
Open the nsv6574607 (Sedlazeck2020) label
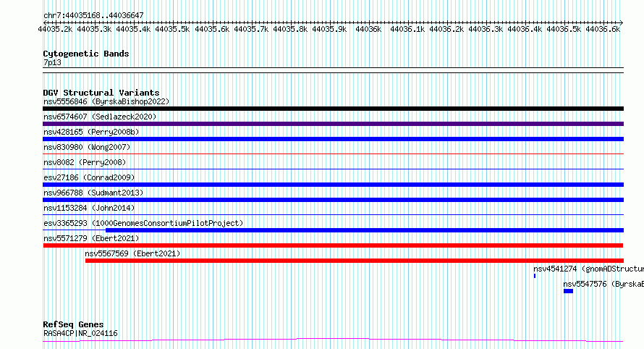coord(100,117)
